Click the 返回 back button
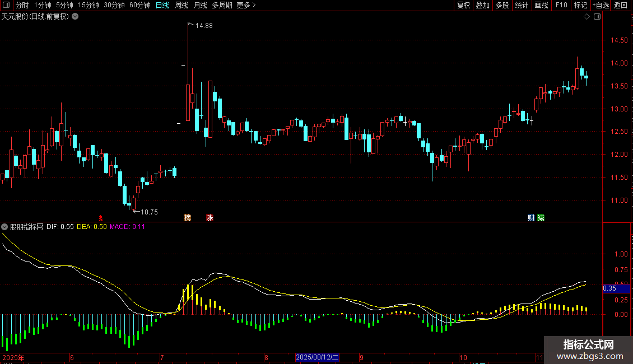This screenshot has height=364, width=633. [621, 5]
